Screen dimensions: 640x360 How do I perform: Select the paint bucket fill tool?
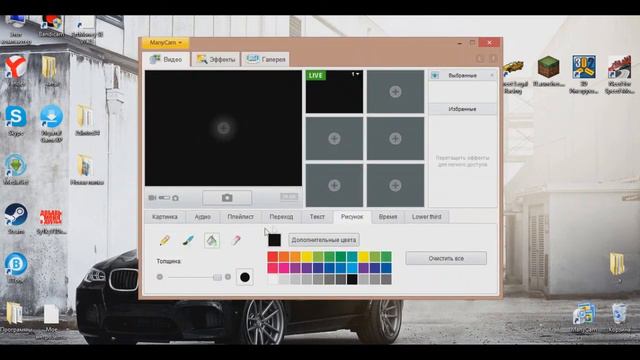212,240
